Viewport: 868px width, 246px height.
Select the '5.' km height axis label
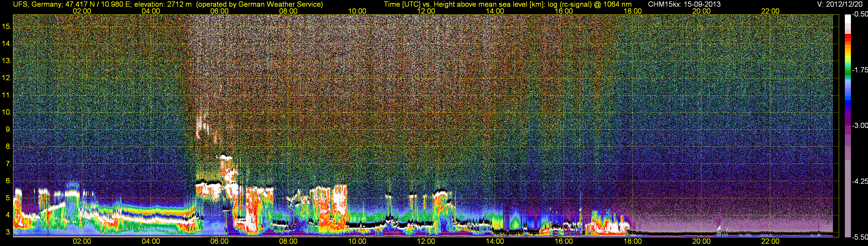pos(8,198)
